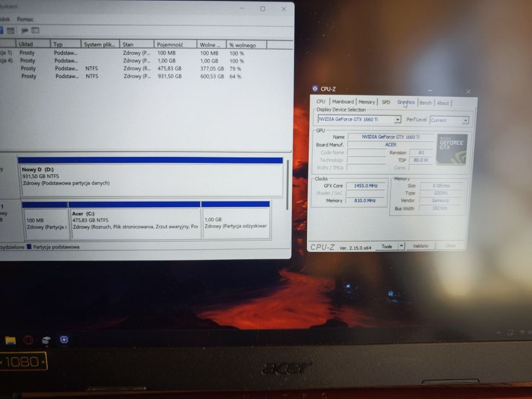Open the SPD tab in CPU-Z
The image size is (532, 399).
click(x=386, y=102)
